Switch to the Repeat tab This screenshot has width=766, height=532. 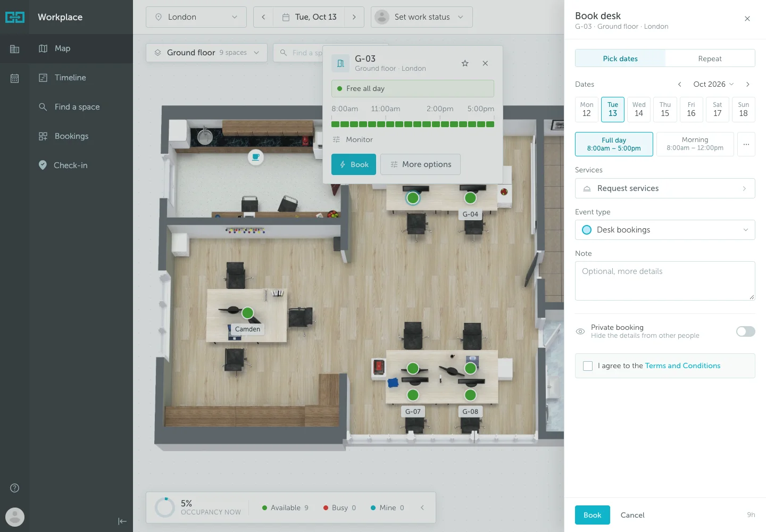click(710, 59)
